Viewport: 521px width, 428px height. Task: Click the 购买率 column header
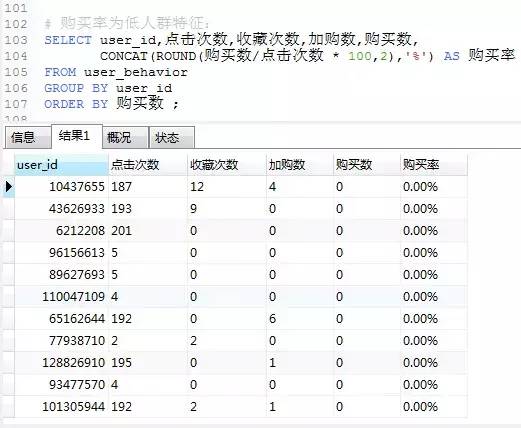click(x=434, y=165)
